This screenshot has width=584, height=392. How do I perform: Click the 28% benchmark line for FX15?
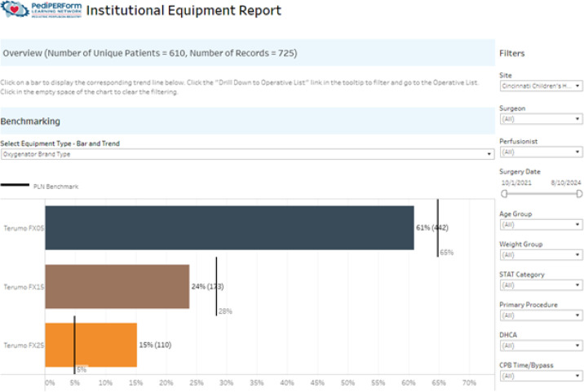pos(216,286)
